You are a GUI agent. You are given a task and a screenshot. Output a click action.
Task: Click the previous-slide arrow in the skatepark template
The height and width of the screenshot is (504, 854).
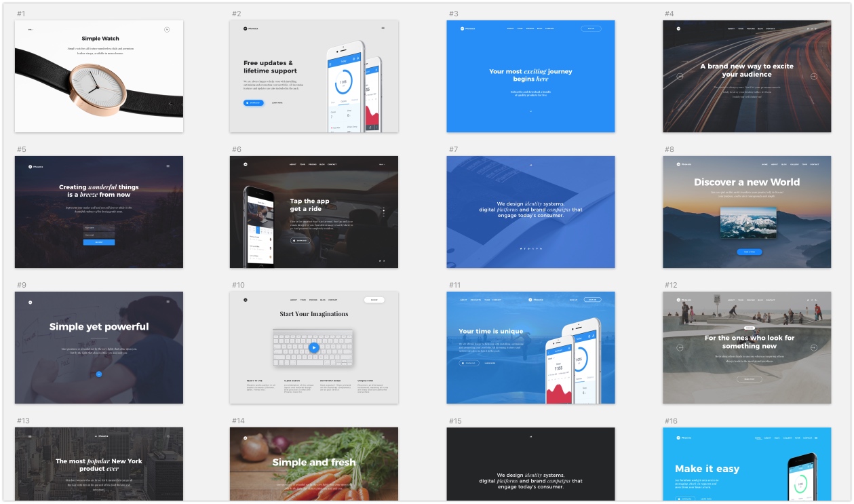(680, 348)
